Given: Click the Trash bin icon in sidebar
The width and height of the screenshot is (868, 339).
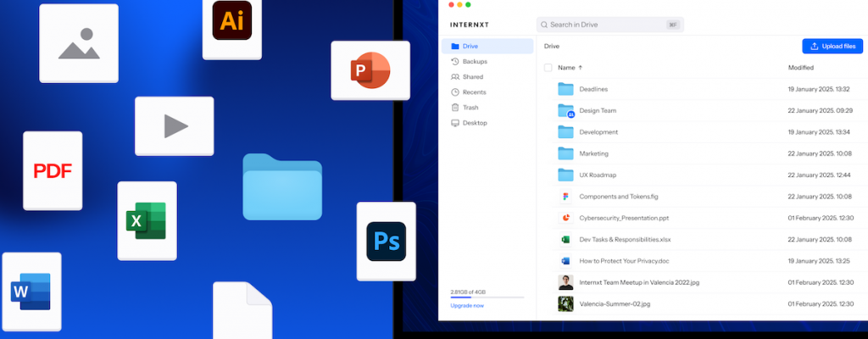Looking at the screenshot, I should pos(455,108).
